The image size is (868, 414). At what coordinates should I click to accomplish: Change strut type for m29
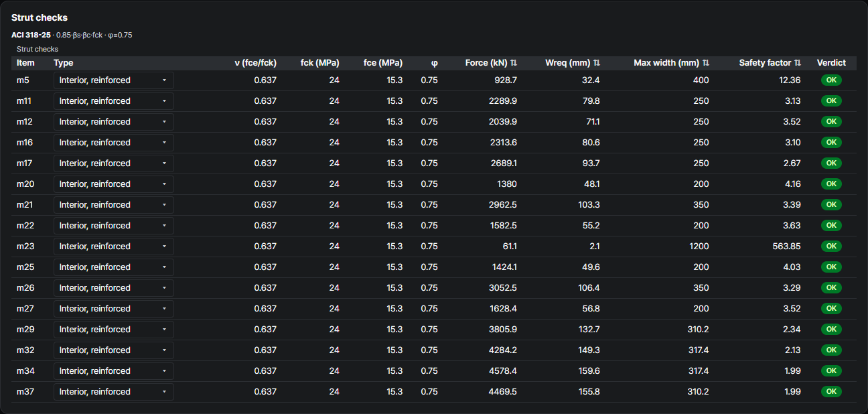tap(114, 330)
